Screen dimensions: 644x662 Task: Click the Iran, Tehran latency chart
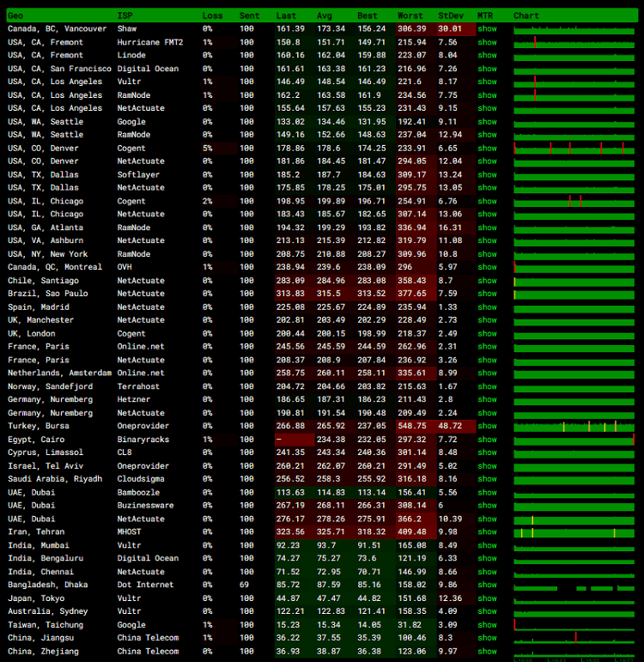[574, 532]
